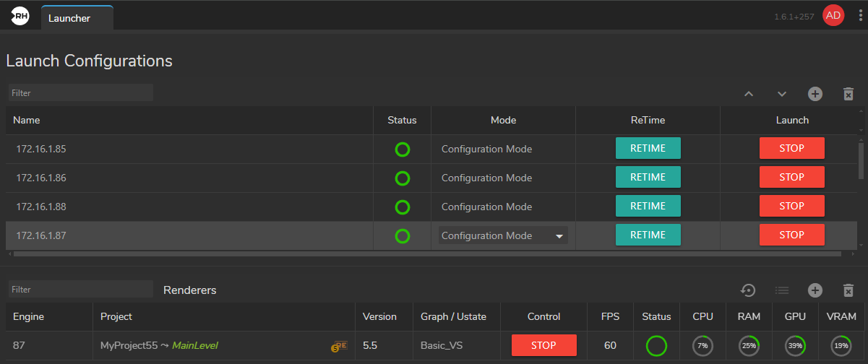Click the AD user avatar
Screen dimensions: 868x364
[x=833, y=15]
